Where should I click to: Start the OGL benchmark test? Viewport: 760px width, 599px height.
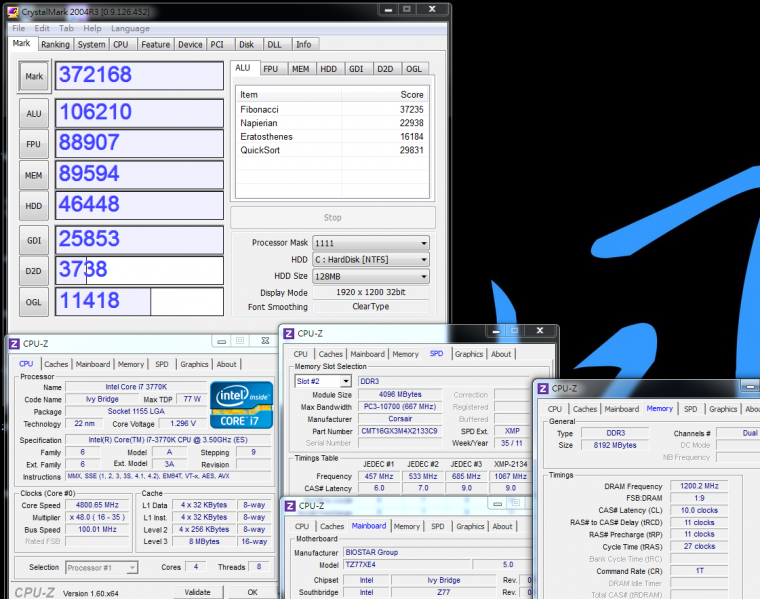click(34, 301)
